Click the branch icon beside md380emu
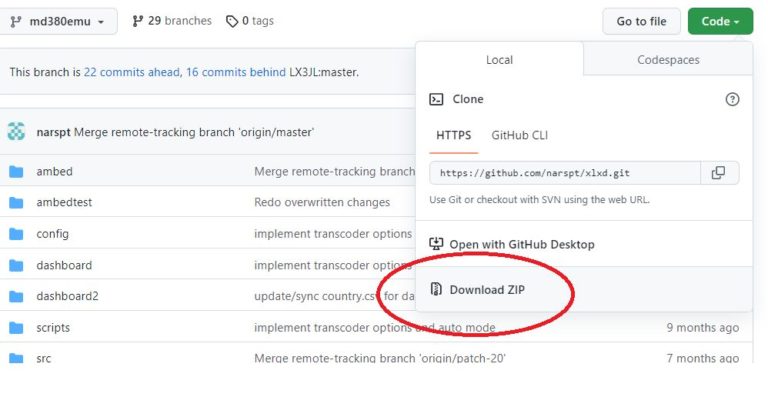The image size is (768, 397). [x=16, y=22]
